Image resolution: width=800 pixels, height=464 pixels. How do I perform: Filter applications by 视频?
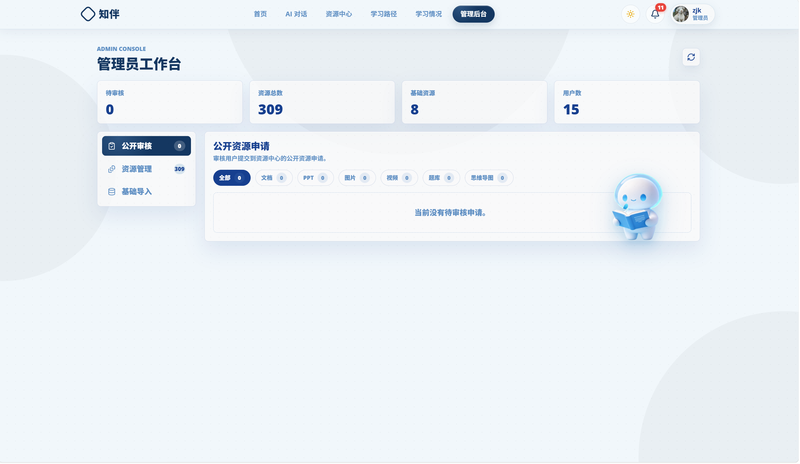tap(399, 178)
